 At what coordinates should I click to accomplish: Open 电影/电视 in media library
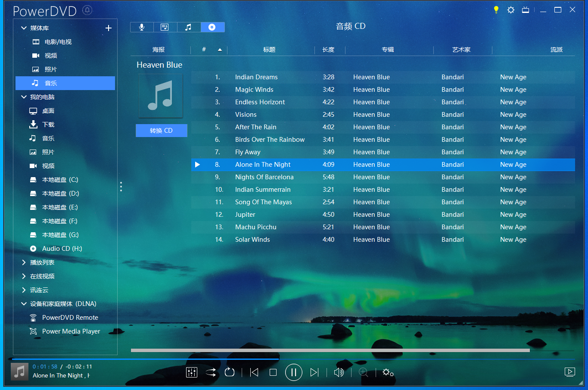pos(65,42)
